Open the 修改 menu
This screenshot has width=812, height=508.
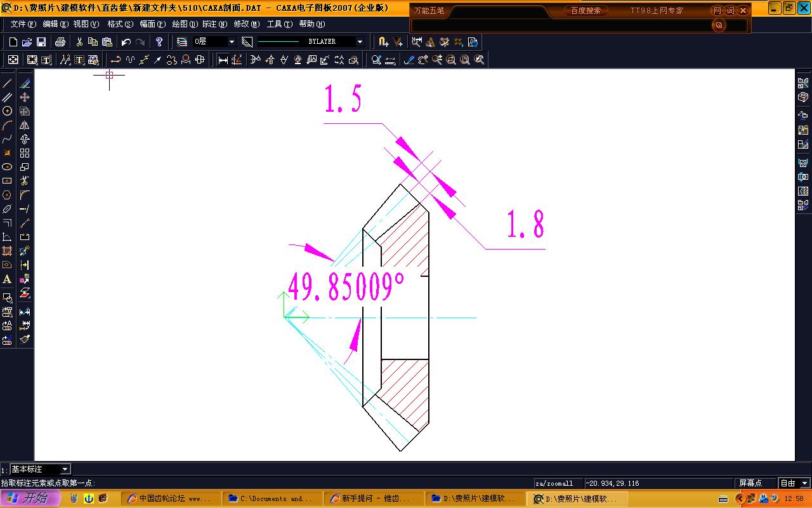pos(247,24)
